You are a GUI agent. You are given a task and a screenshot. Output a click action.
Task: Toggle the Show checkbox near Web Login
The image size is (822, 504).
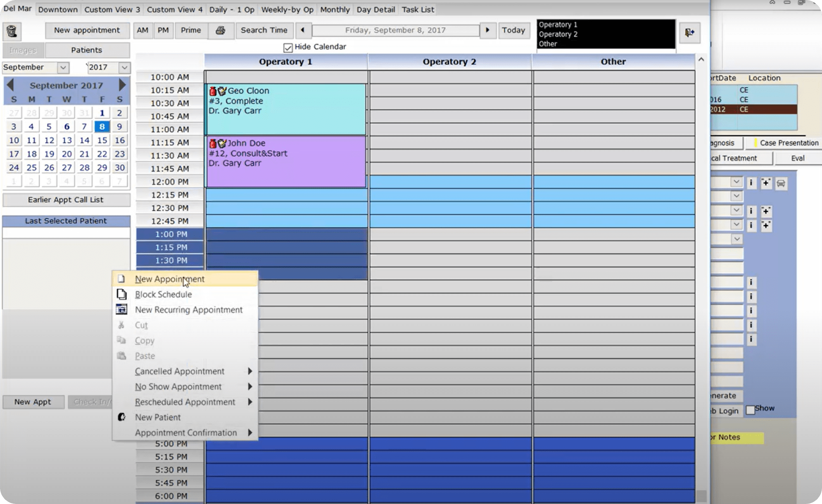750,410
